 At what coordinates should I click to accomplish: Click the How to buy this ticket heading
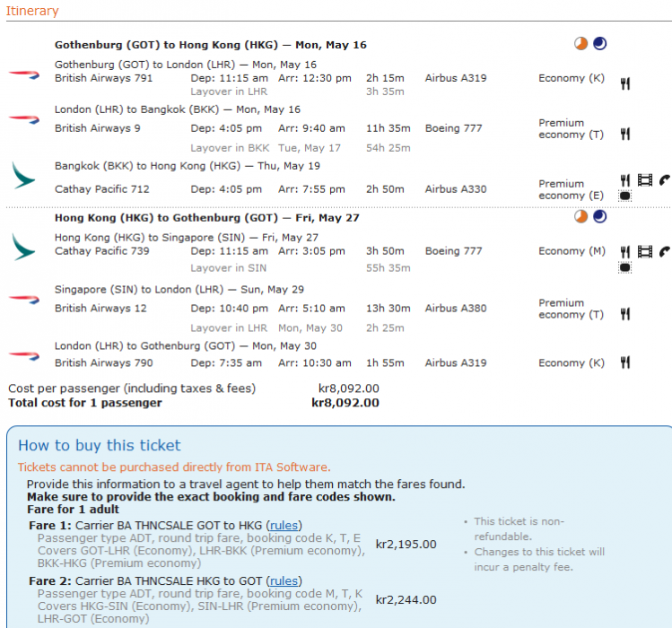(x=99, y=446)
